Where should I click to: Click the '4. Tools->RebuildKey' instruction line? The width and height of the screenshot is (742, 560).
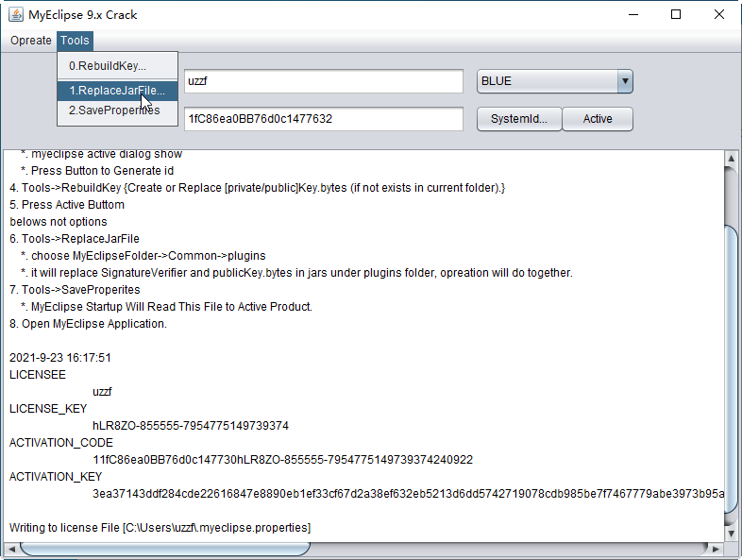[x=257, y=188]
